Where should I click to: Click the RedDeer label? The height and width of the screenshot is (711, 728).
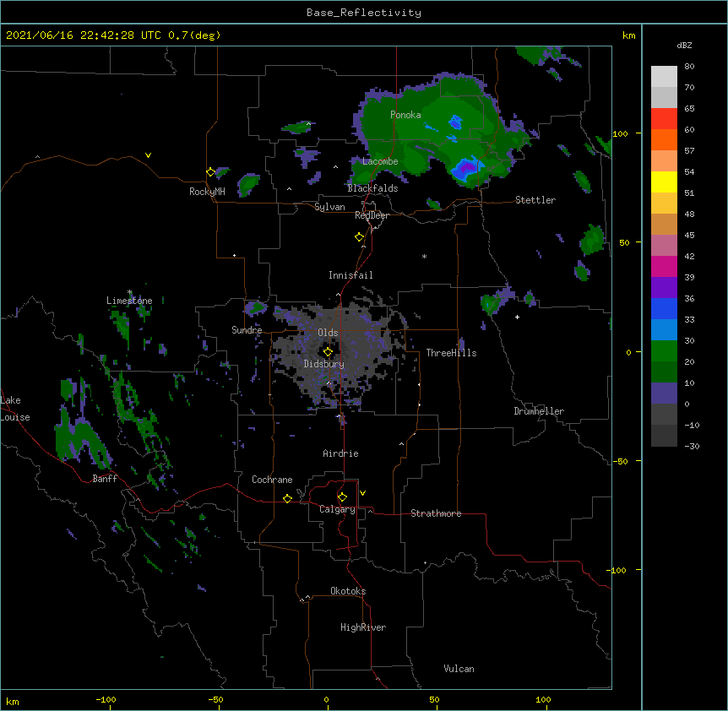point(372,215)
